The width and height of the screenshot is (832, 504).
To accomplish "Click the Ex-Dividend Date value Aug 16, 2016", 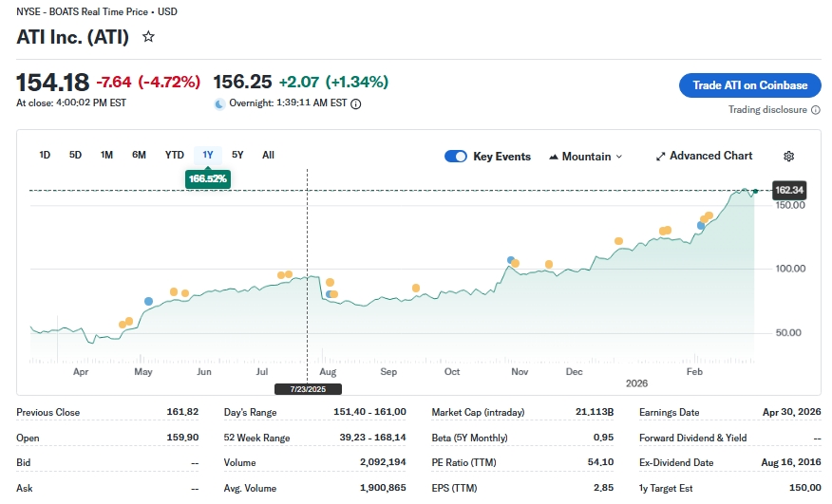I will [791, 462].
